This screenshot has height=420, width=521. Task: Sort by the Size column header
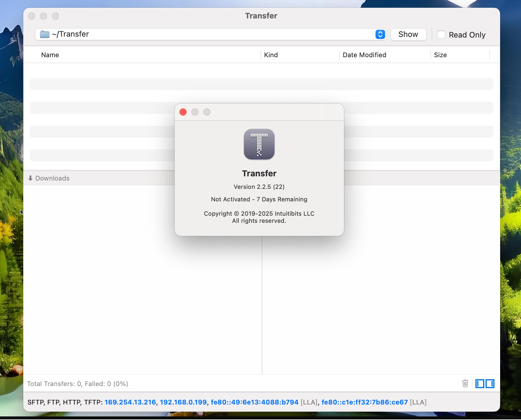pos(440,55)
